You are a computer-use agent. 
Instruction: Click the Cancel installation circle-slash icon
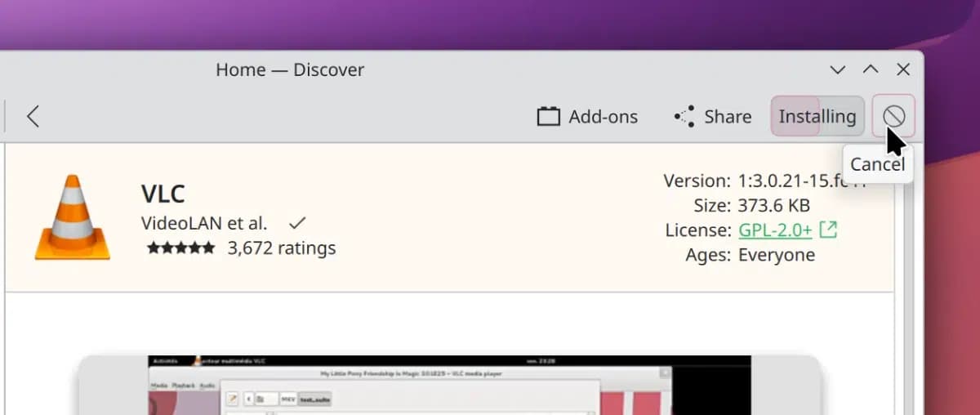click(x=893, y=117)
